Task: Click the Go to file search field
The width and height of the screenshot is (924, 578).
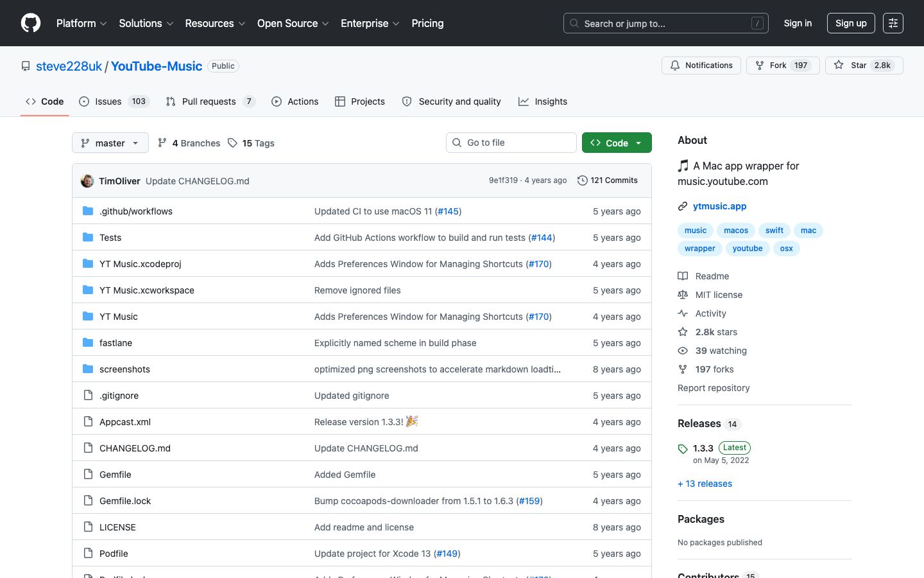Action: coord(511,143)
